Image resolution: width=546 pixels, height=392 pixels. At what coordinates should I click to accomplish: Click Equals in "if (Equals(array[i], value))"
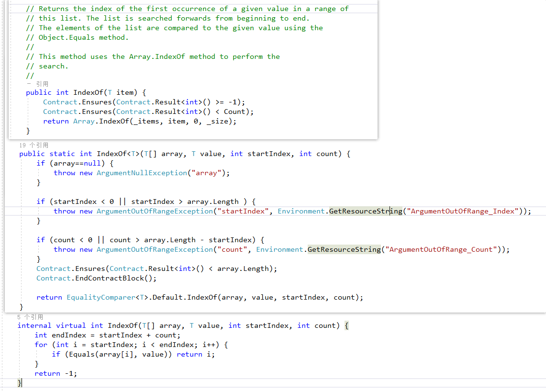click(x=82, y=354)
